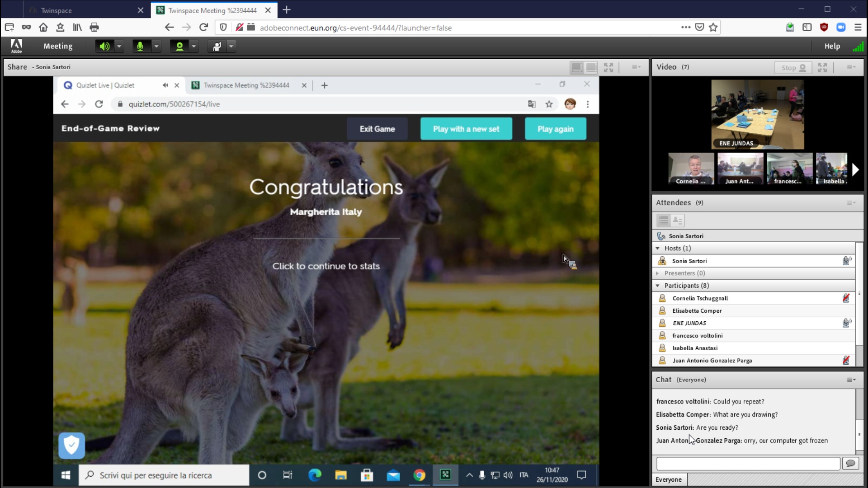
Task: Open the Meeting menu
Action: pyautogui.click(x=57, y=46)
